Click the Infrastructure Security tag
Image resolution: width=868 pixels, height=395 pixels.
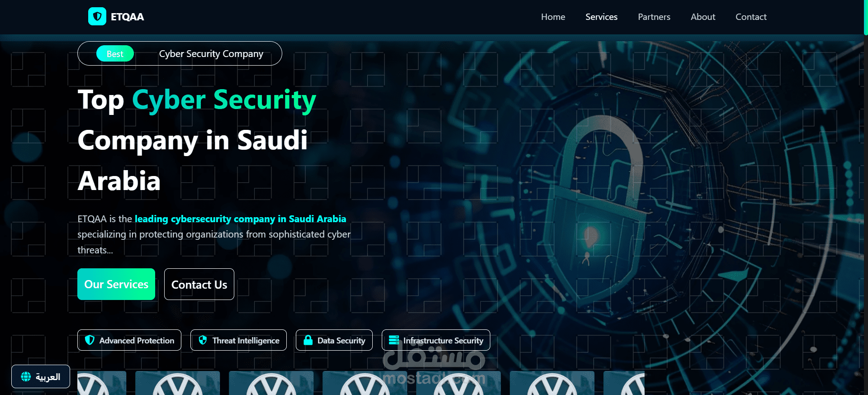click(436, 340)
